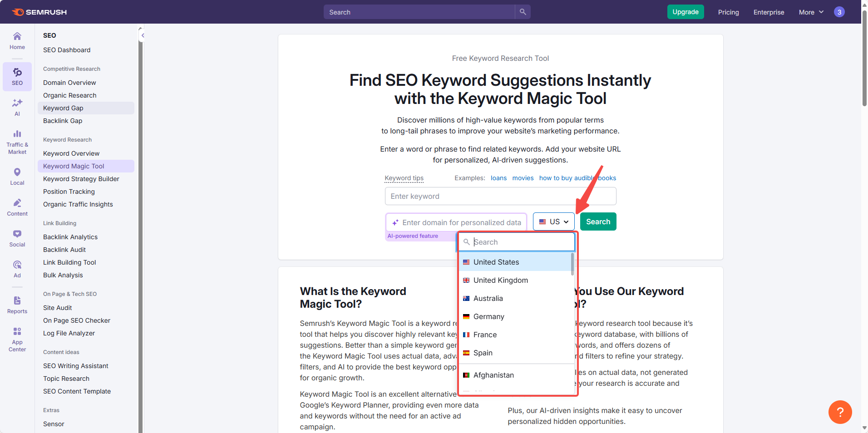Click the country list scrollbar
The height and width of the screenshot is (433, 868).
572,264
